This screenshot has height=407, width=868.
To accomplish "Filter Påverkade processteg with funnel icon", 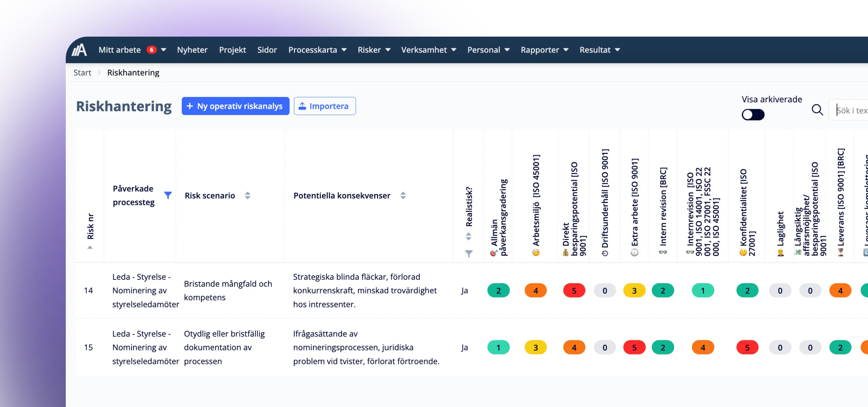I will point(168,195).
